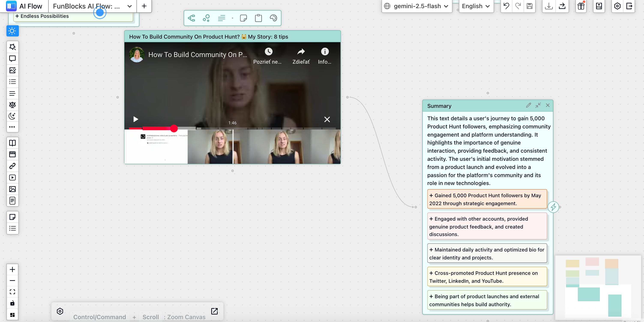The width and height of the screenshot is (644, 322).
Task: Click the mind map branch icon in node toolbar
Action: 192,18
